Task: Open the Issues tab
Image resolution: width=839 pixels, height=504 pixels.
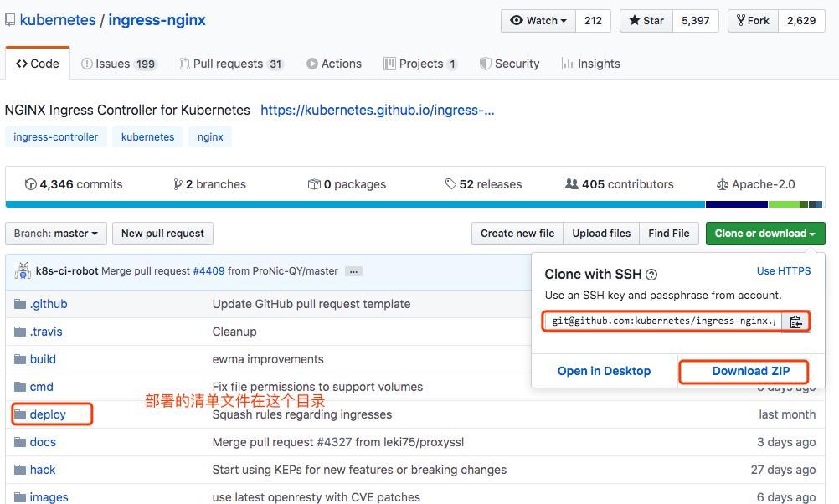Action: click(119, 64)
